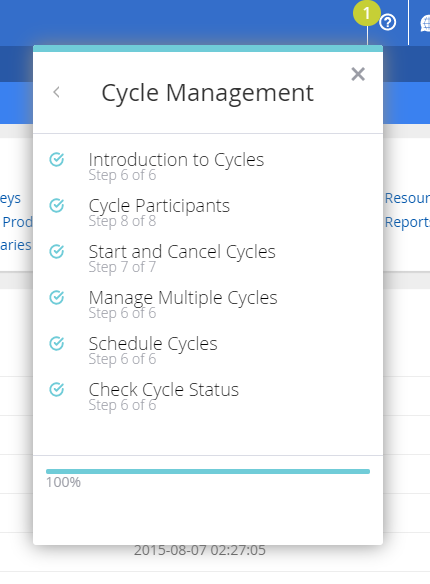Go back using the left chevron arrow
Viewport: 430px width, 584px height.
[x=57, y=92]
